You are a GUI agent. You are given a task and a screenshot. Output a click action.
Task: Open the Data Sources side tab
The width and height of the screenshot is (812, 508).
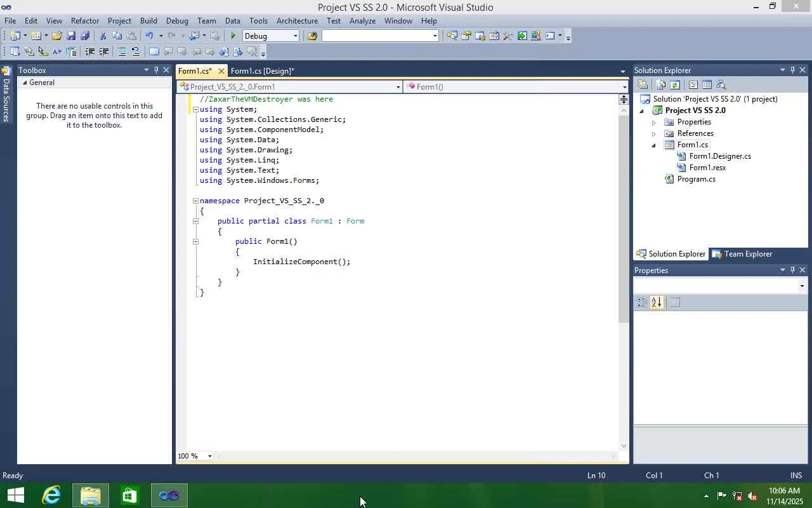[x=6, y=95]
